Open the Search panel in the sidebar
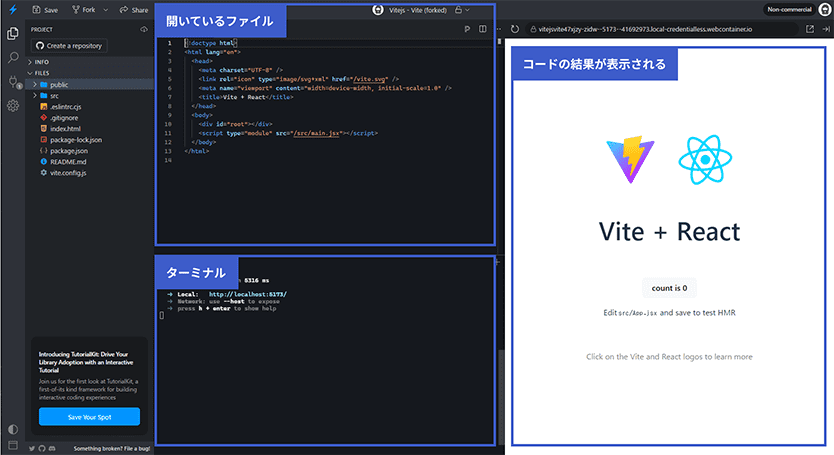This screenshot has height=455, width=834. tap(13, 57)
